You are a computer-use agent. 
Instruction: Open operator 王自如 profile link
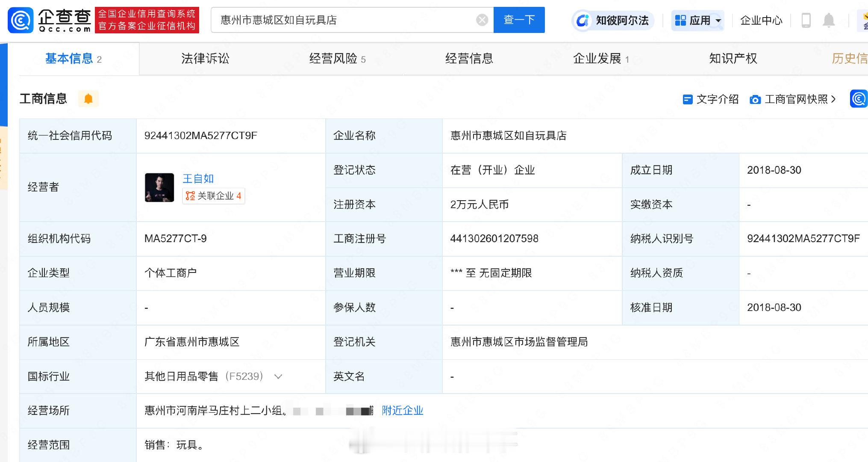pos(198,178)
